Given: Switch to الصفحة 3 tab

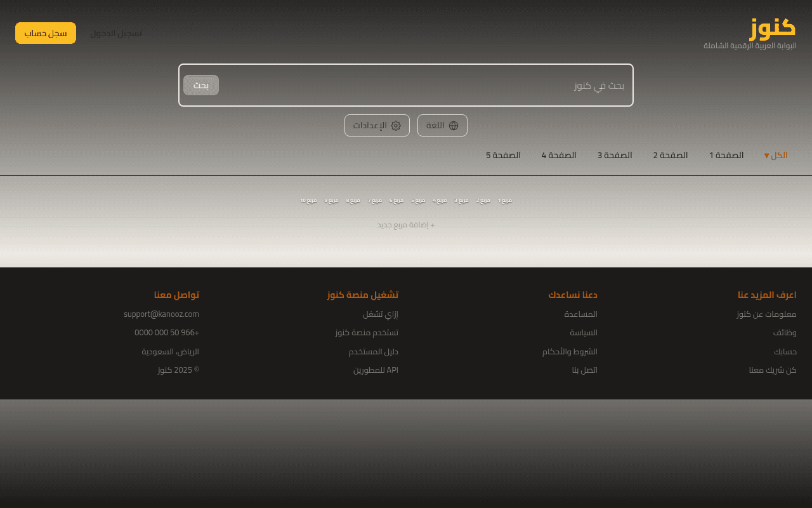Looking at the screenshot, I should (615, 156).
